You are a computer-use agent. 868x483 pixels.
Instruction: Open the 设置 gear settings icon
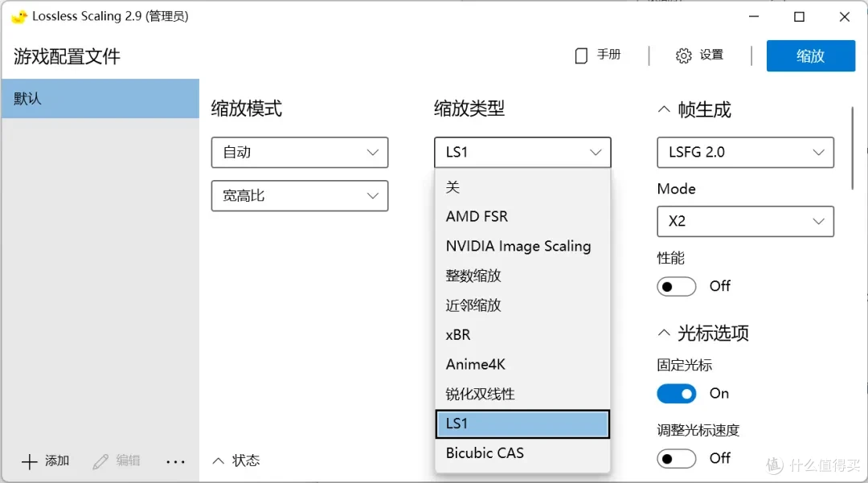pos(684,55)
